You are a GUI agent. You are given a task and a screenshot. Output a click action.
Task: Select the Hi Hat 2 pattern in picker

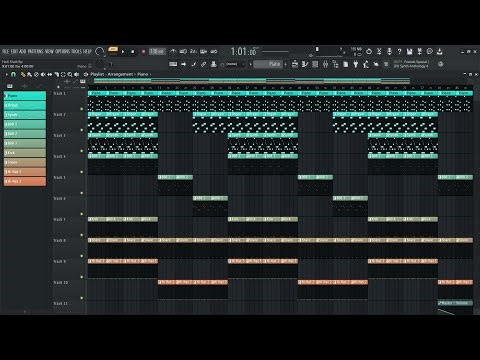click(x=25, y=181)
